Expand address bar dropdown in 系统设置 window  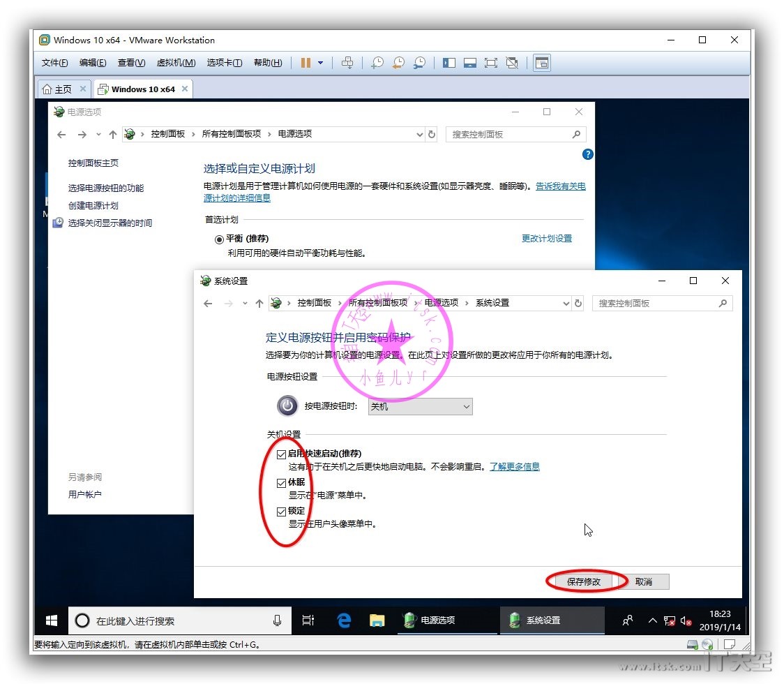click(x=566, y=303)
